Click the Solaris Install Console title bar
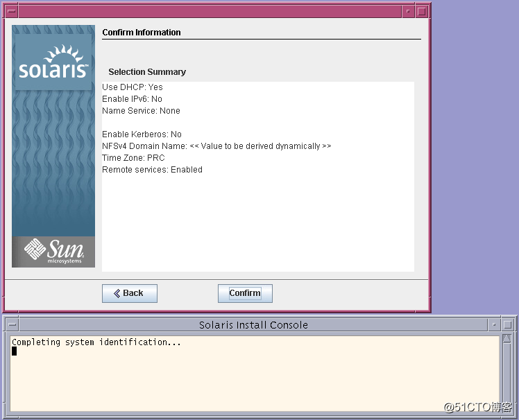The width and height of the screenshot is (519, 420). 253,325
